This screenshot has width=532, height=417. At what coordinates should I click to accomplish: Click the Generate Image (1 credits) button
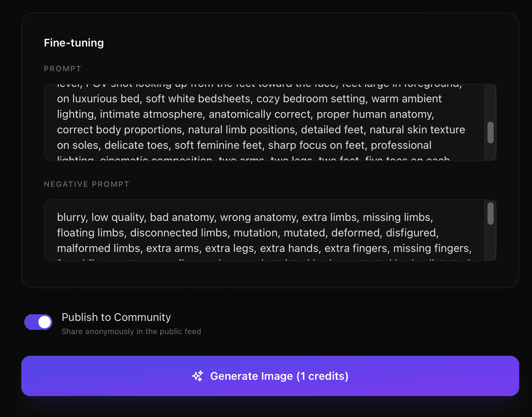click(270, 376)
